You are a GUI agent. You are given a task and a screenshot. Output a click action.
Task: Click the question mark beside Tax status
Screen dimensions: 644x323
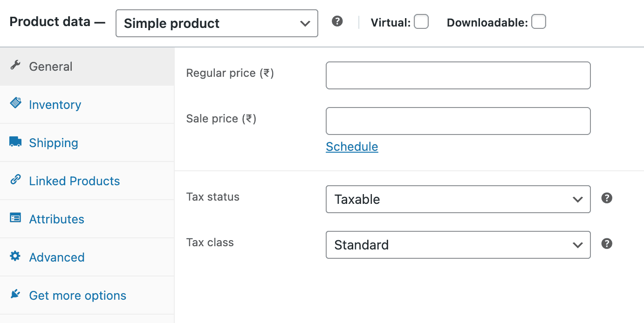pyautogui.click(x=607, y=198)
